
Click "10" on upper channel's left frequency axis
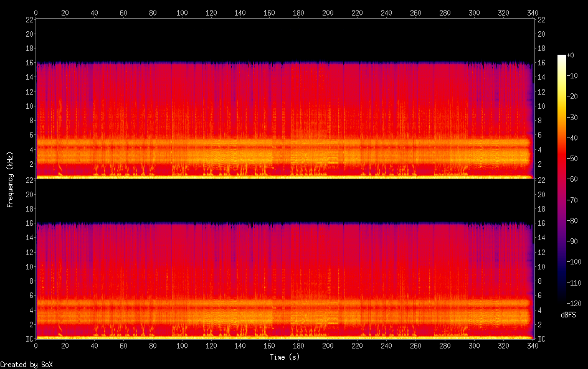coord(30,106)
